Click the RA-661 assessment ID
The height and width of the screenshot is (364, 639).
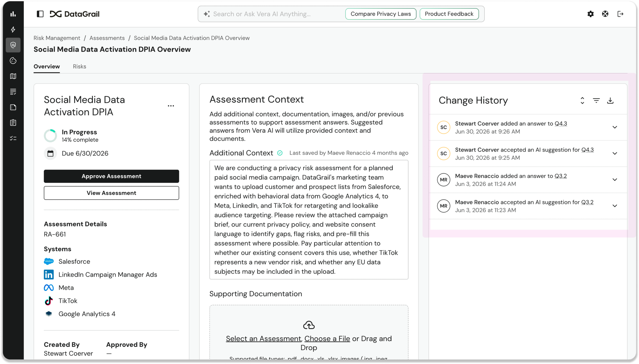(55, 234)
